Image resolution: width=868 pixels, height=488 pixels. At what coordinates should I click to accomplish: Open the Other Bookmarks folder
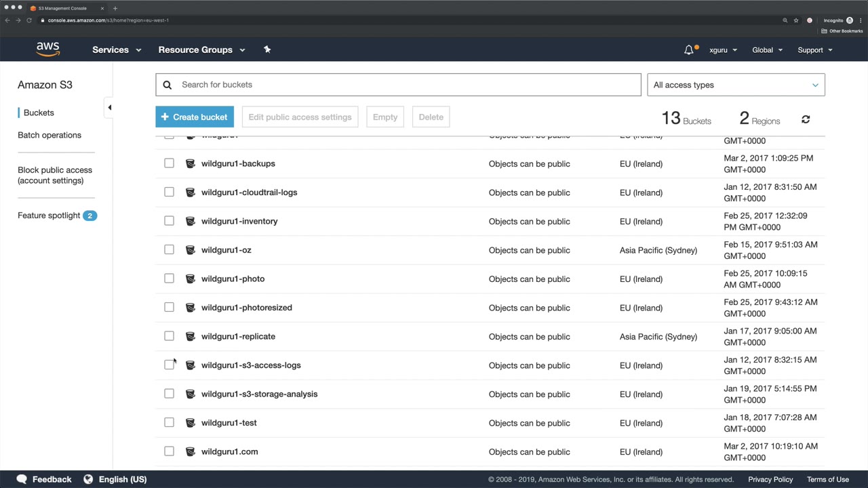[x=842, y=31]
